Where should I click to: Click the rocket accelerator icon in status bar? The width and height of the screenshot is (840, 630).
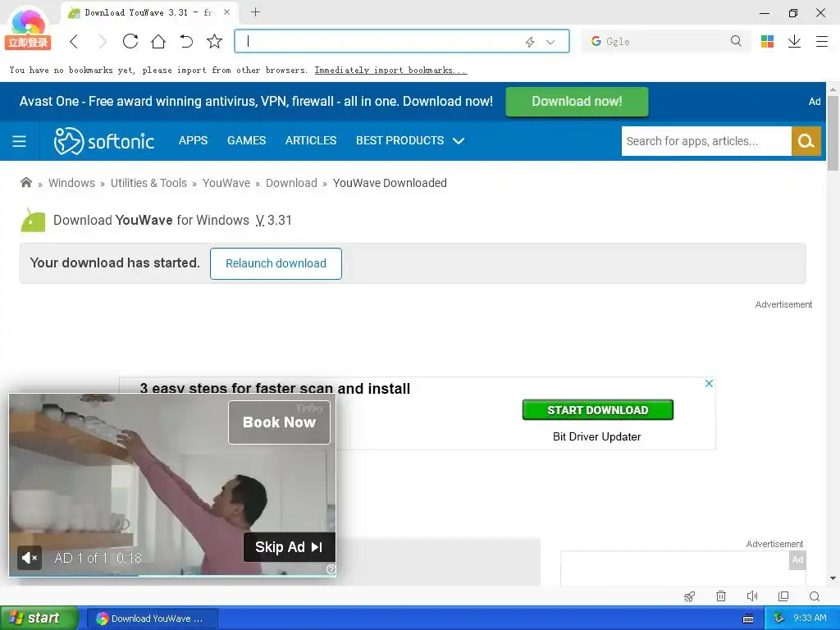689,596
